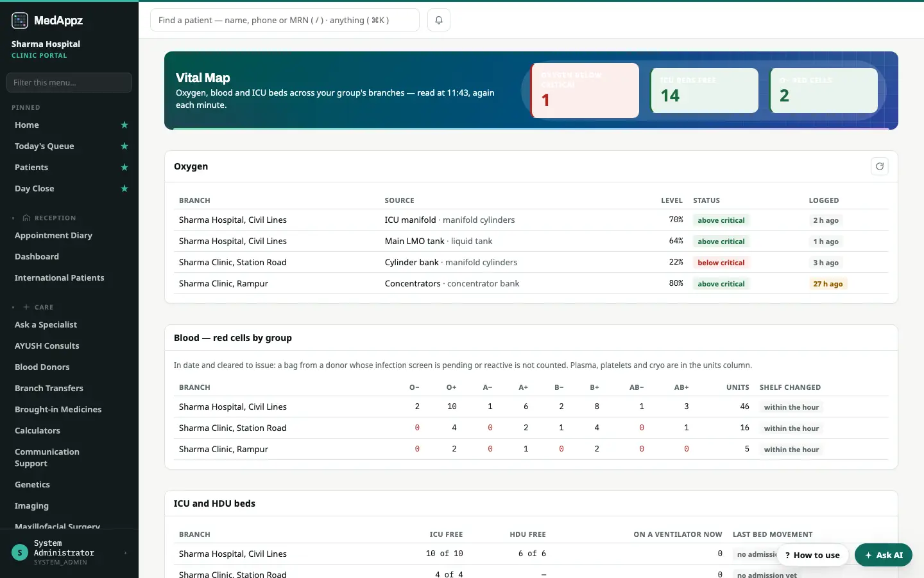Viewport: 924px width, 578px height.
Task: Click the Reception section house icon
Action: click(26, 218)
